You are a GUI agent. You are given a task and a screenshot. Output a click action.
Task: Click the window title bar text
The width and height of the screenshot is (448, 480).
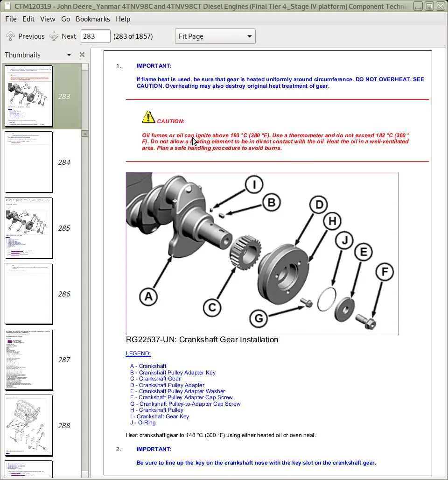(210, 6)
